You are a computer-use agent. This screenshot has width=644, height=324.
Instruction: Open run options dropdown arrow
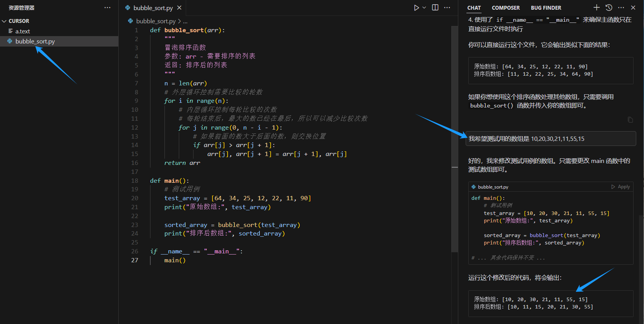(x=424, y=8)
